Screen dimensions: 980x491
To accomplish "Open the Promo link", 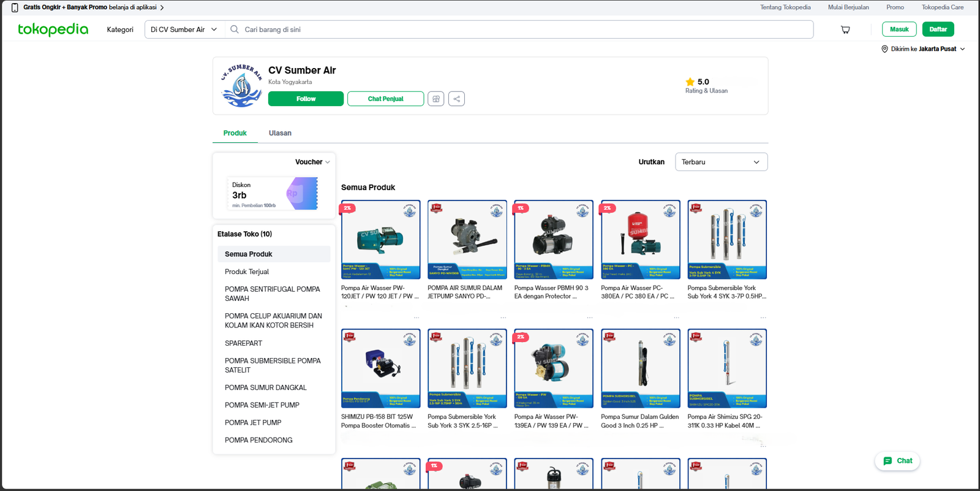I will 895,7.
